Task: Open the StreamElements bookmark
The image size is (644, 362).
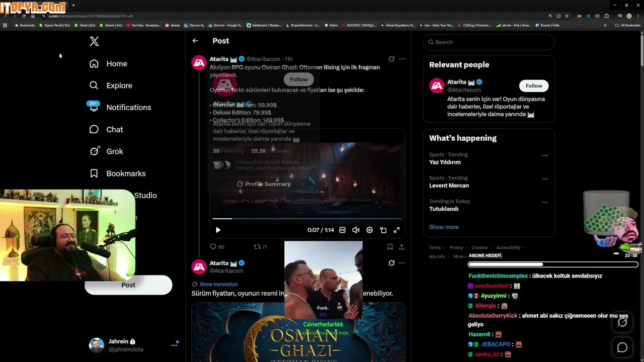Action: [x=302, y=25]
